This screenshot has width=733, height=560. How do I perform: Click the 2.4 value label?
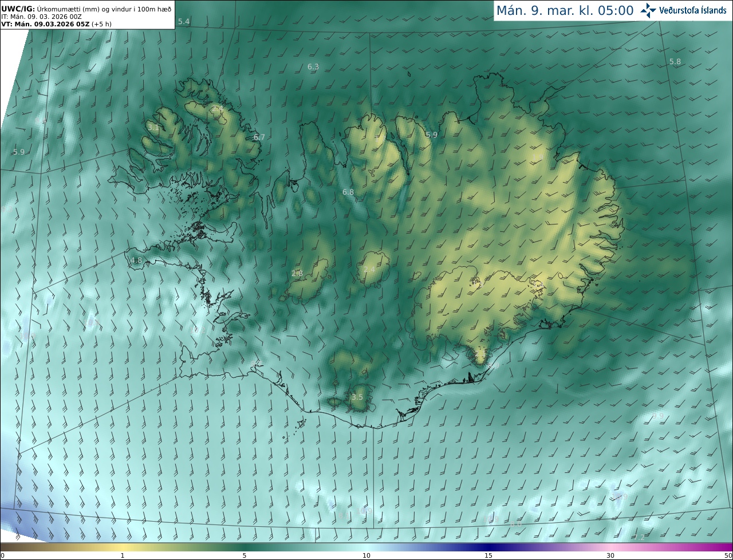point(369,269)
